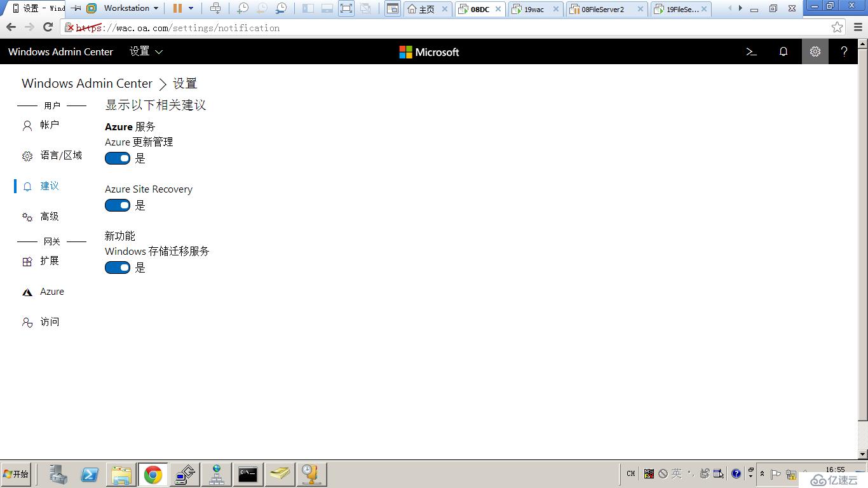Select the 访问 gateway item
The height and width of the screenshot is (488, 868).
tap(50, 322)
